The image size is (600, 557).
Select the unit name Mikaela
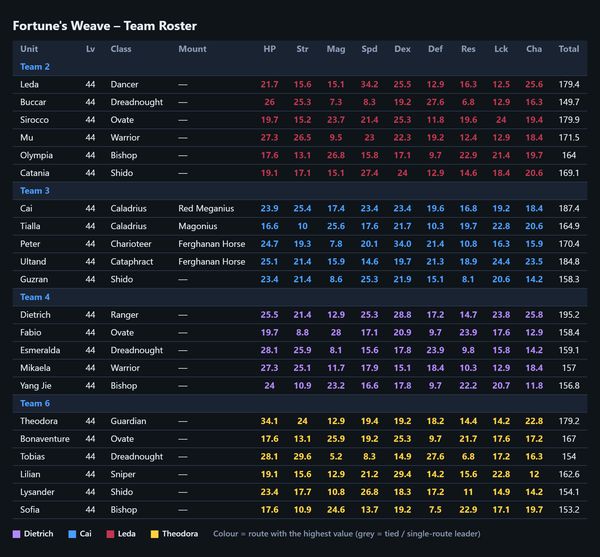[x=36, y=368]
